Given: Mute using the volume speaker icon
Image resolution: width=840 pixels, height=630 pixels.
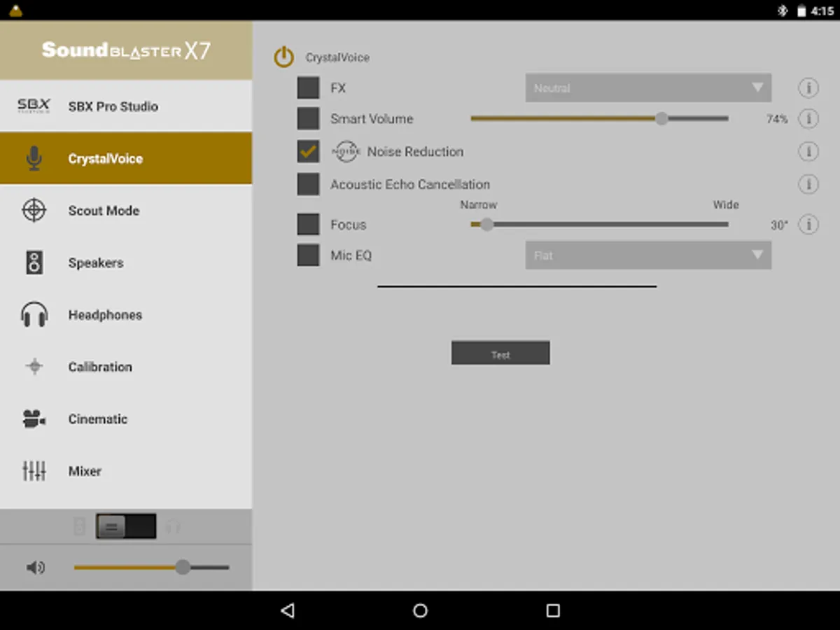Looking at the screenshot, I should click(35, 567).
